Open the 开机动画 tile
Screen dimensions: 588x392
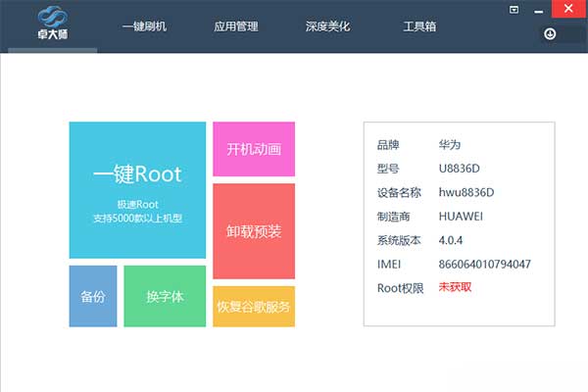coord(254,149)
